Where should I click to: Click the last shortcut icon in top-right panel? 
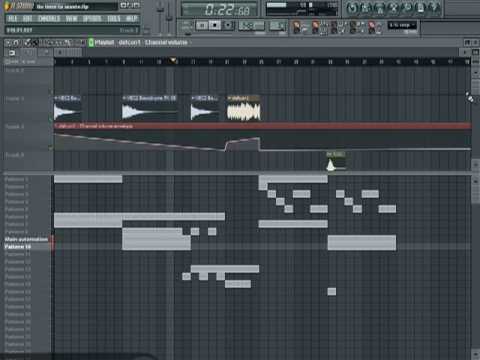434,8
